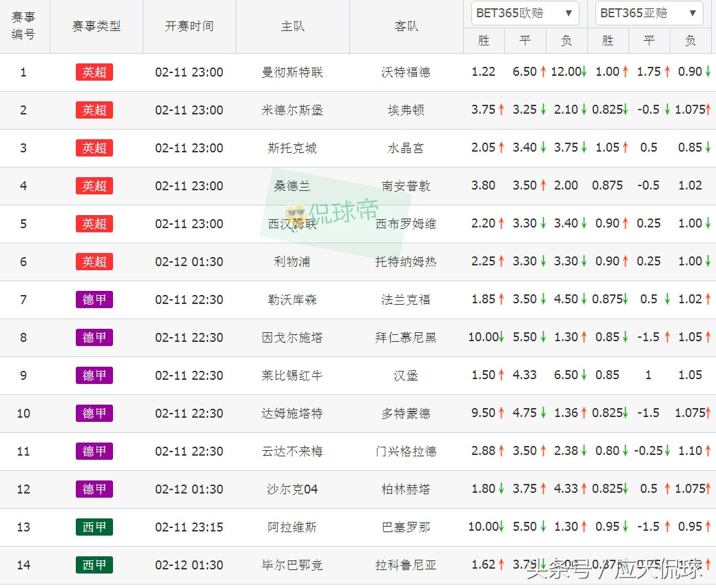Screen dimensions: 716x588
Task: Click the 开赛时间 column header
Action: click(190, 26)
